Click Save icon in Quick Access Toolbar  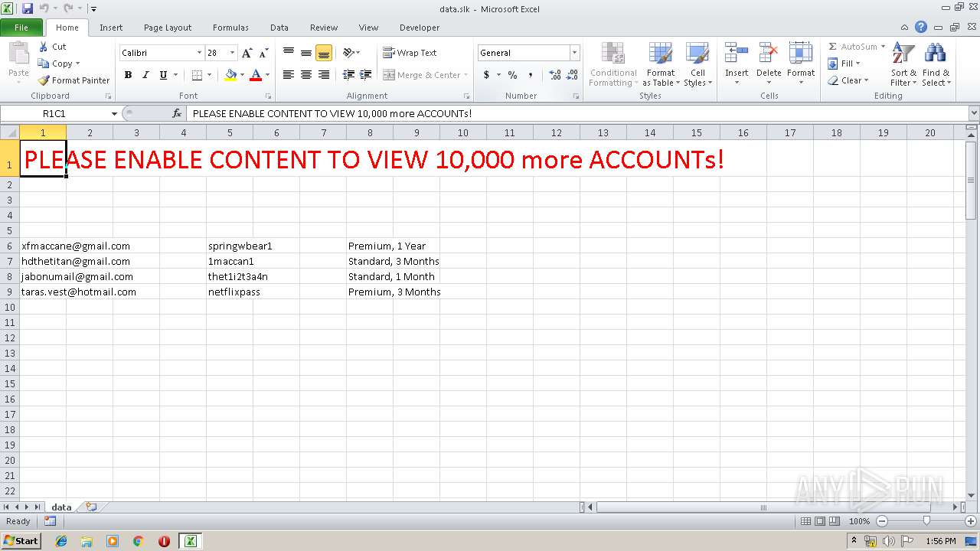click(x=28, y=8)
